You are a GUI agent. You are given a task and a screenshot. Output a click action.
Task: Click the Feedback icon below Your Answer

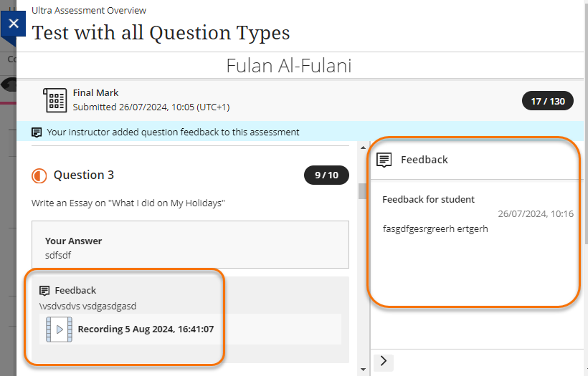click(x=44, y=291)
